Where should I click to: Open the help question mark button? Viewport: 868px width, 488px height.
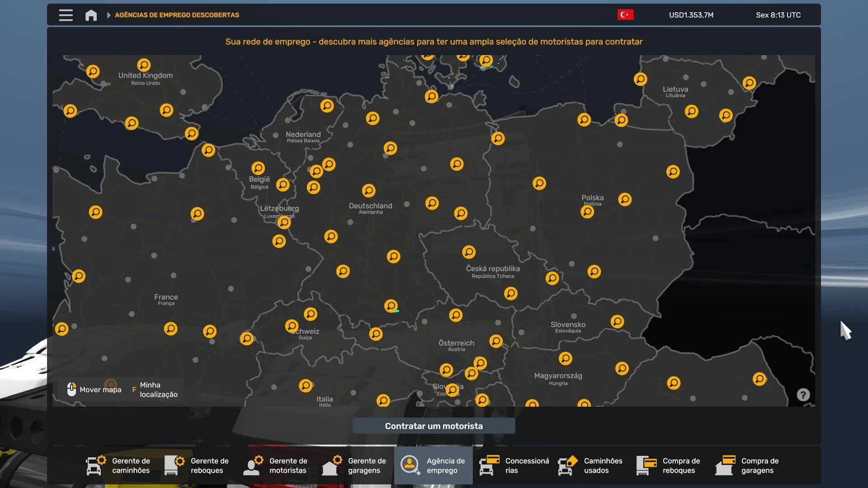[x=803, y=395]
